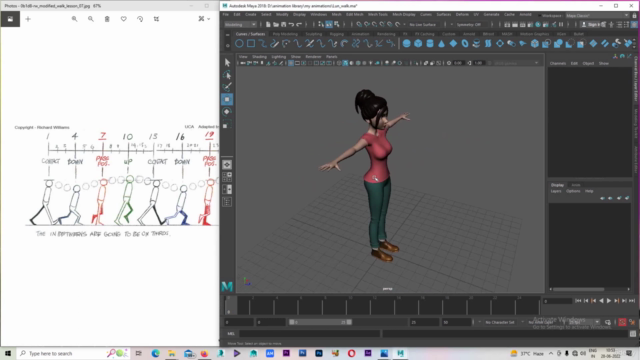Screen dimensions: 640x360
Task: Open the Workspace Maya Classic dropdown
Action: [597, 16]
